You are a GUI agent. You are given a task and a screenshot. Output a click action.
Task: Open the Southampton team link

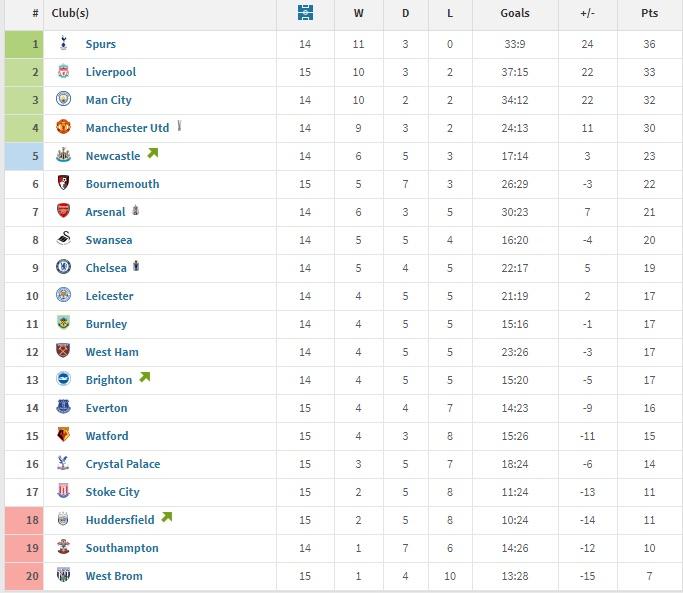[122, 548]
